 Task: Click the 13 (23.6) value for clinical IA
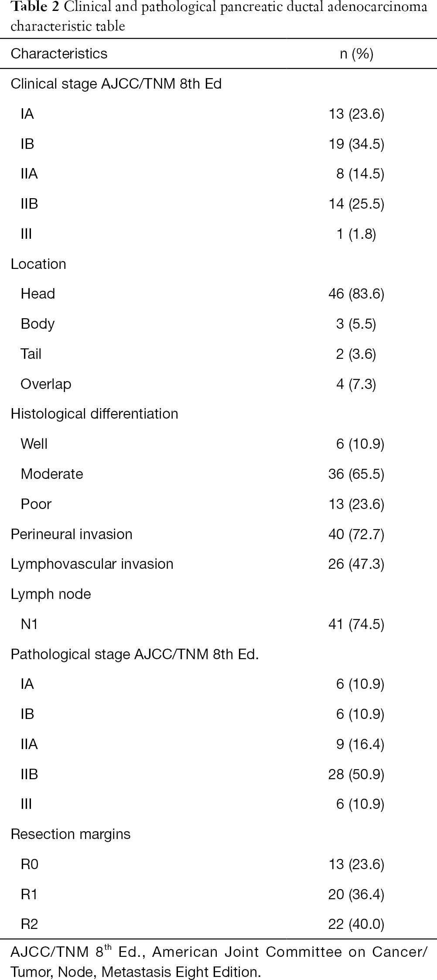click(x=356, y=114)
